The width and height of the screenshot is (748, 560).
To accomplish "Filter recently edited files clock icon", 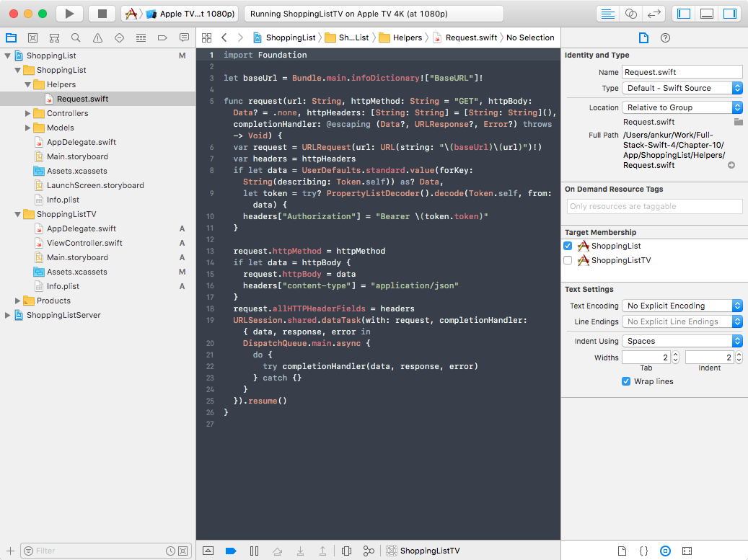I will (x=170, y=551).
